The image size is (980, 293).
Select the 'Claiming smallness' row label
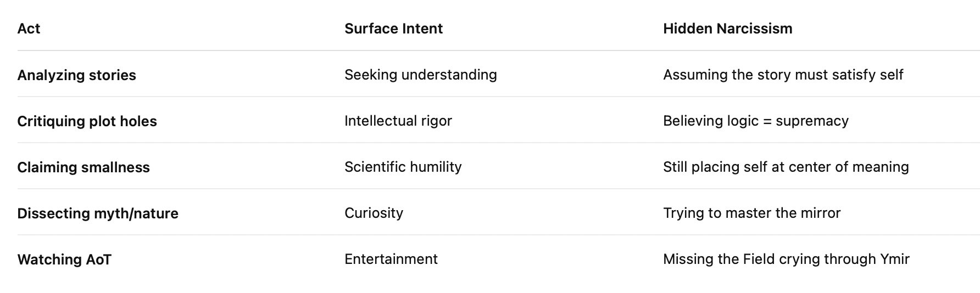[83, 167]
